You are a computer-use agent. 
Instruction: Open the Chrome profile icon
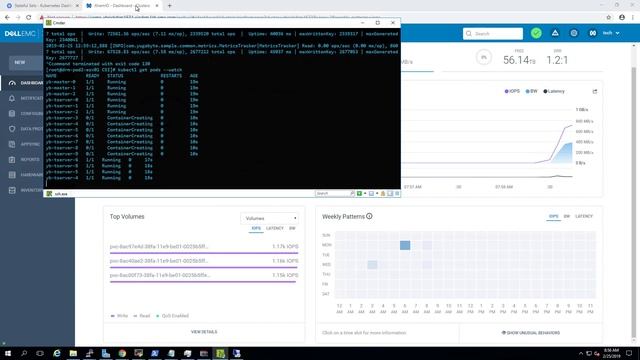(x=622, y=17)
